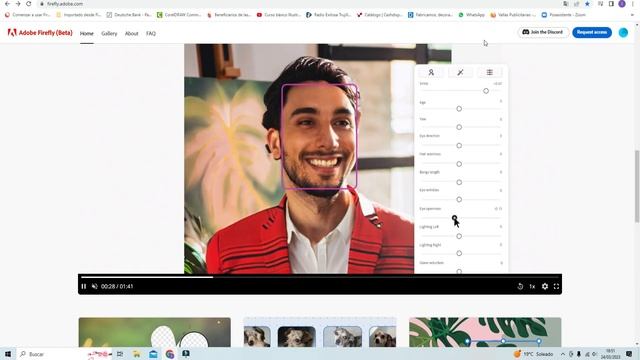Open the About tab
This screenshot has width=640, height=360.
pyautogui.click(x=131, y=33)
